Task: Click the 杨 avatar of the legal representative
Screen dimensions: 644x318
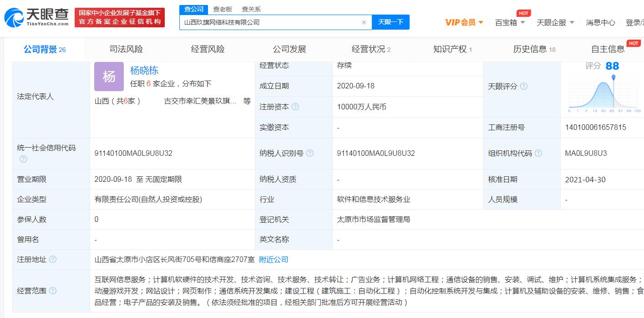Action: tap(109, 77)
